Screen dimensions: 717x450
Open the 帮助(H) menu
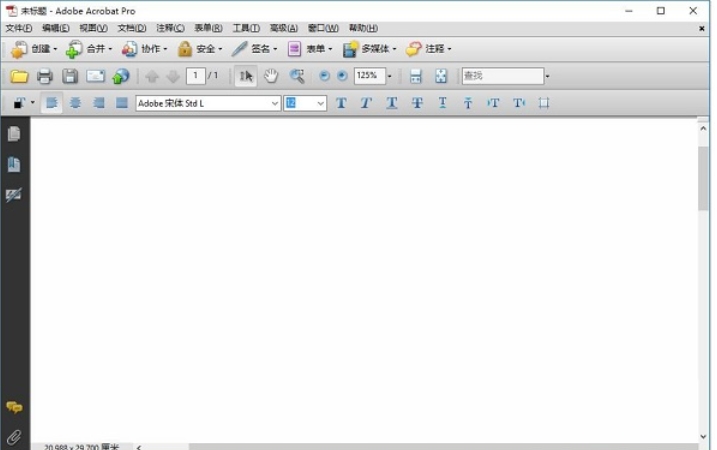coord(363,28)
